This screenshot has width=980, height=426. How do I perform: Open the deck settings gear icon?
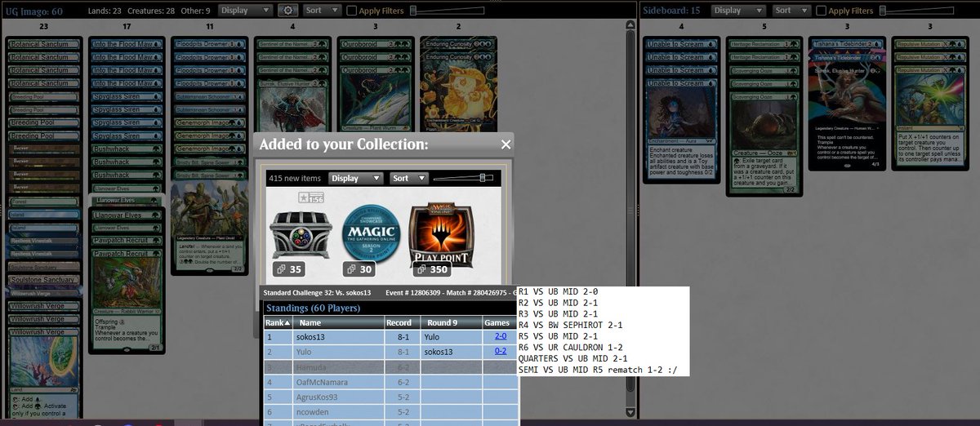tap(287, 11)
